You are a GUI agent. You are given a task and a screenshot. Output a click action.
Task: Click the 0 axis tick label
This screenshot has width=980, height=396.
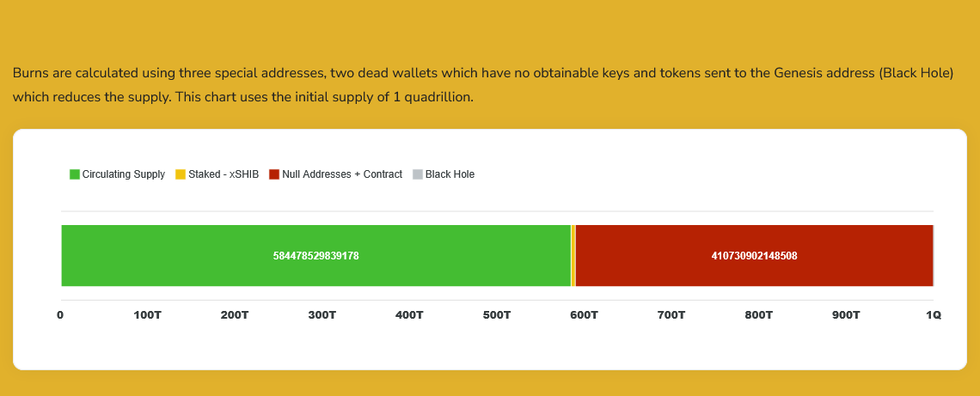click(x=60, y=315)
